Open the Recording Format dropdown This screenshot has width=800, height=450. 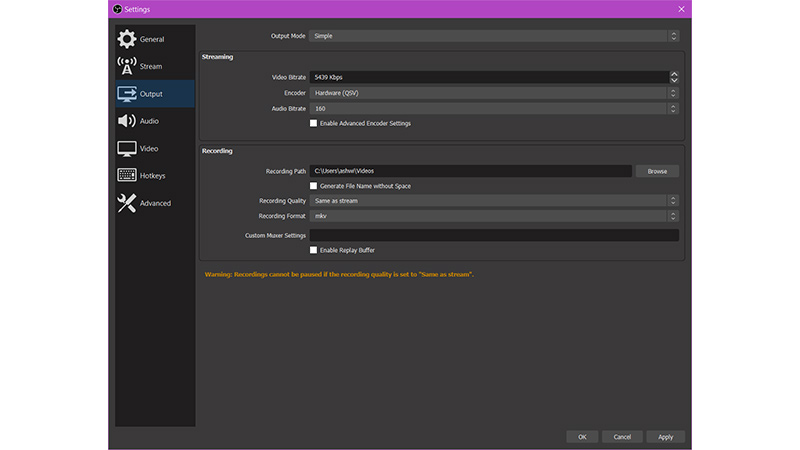[494, 216]
